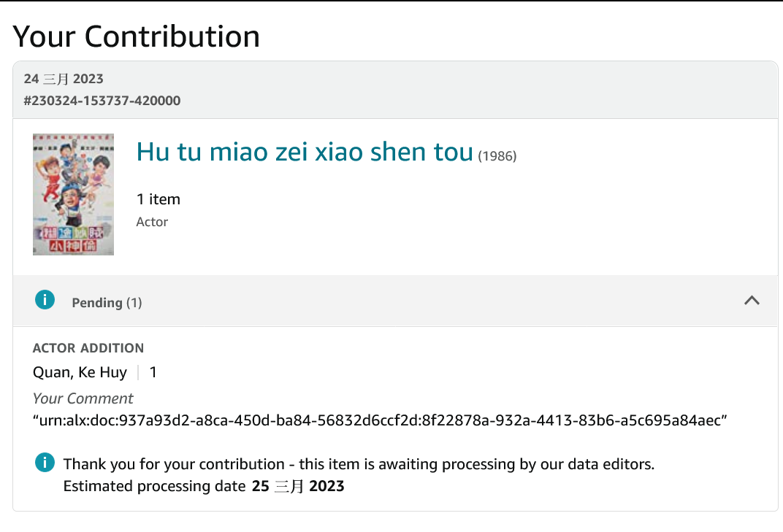This screenshot has width=783, height=532.
Task: Click the "(1986)" release year text
Action: click(497, 155)
